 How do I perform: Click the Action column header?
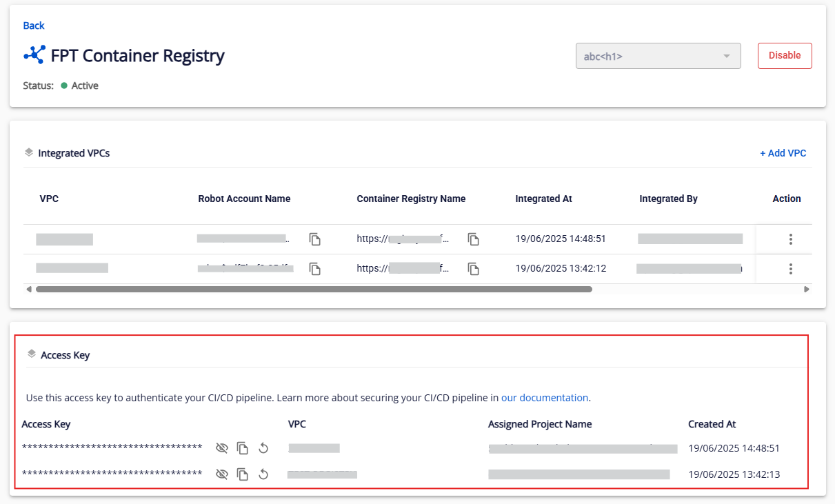787,199
